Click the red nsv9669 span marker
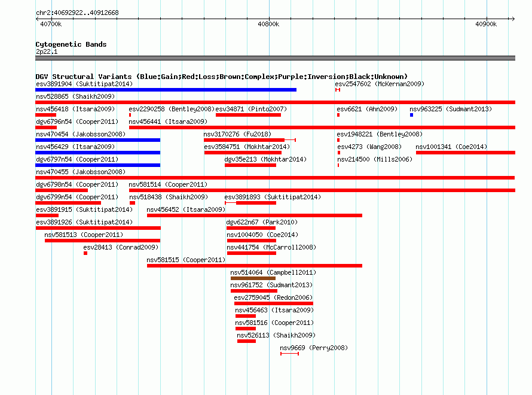The image size is (532, 395). [290, 354]
